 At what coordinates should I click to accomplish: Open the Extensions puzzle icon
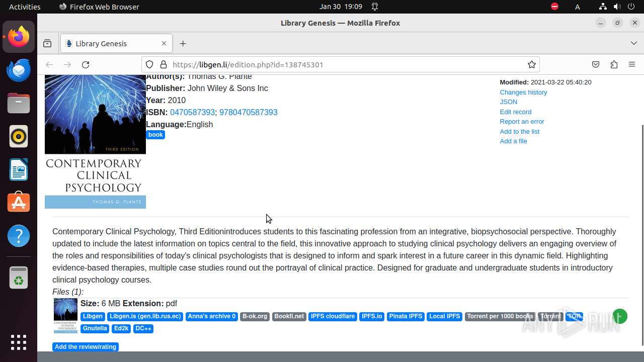click(x=614, y=64)
